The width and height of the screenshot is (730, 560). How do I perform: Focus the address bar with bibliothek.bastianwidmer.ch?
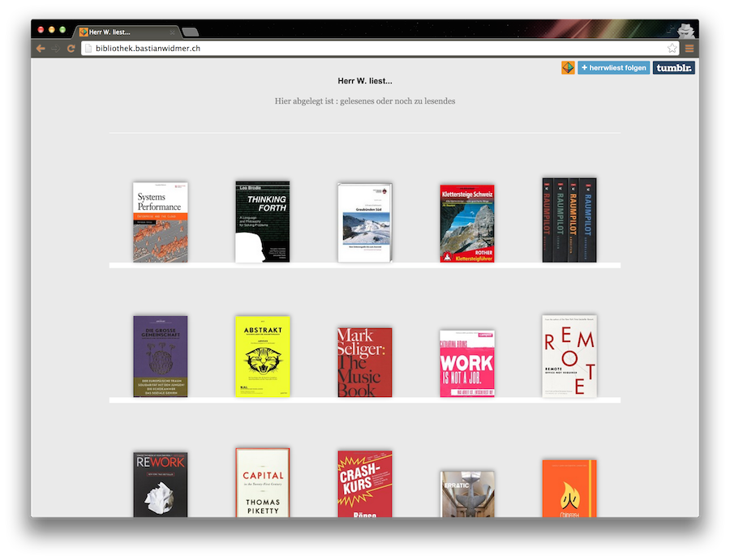[x=380, y=49]
